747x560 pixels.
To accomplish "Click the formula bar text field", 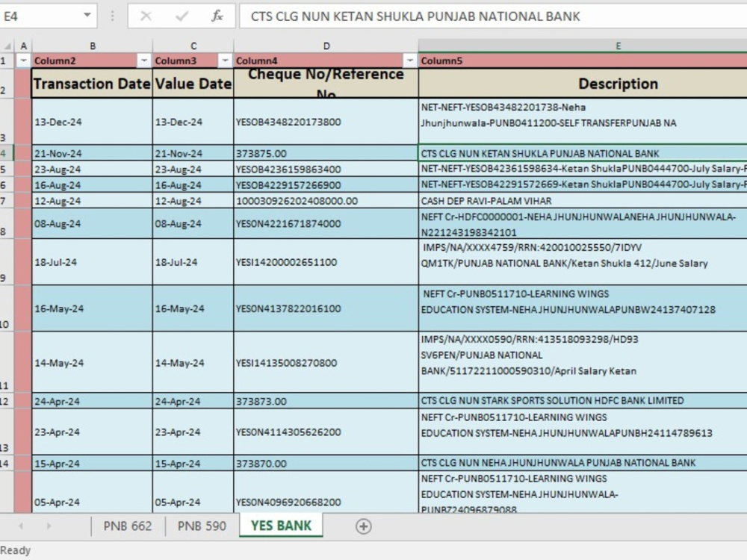I will (493, 16).
